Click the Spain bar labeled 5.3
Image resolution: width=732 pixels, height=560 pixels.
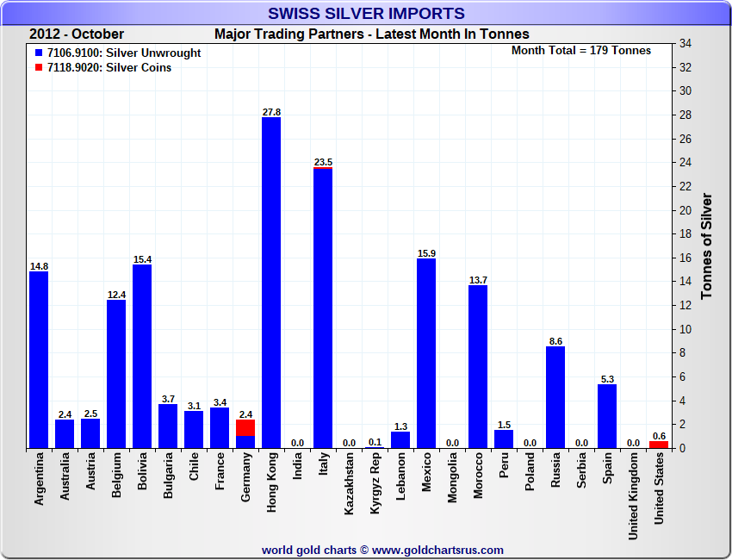point(607,416)
